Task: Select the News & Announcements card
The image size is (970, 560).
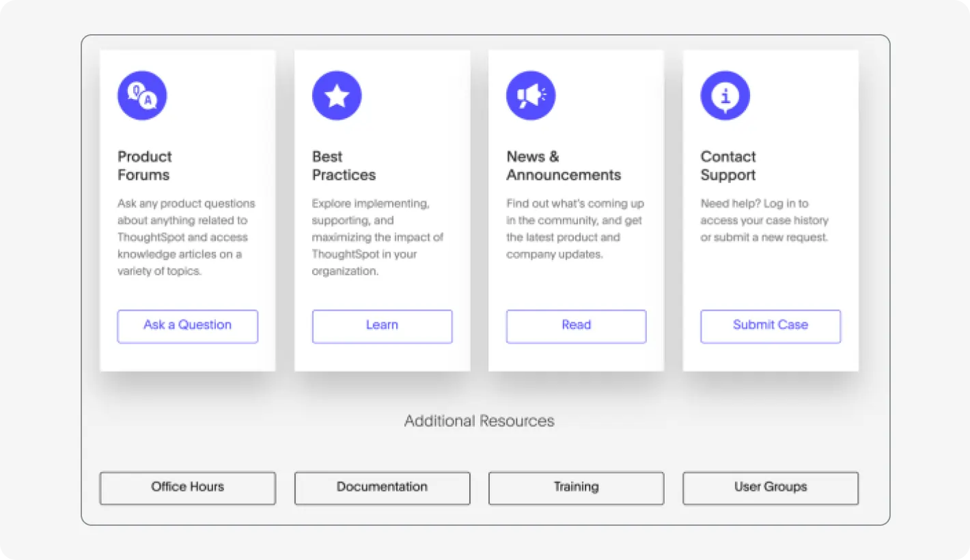Action: (x=576, y=210)
